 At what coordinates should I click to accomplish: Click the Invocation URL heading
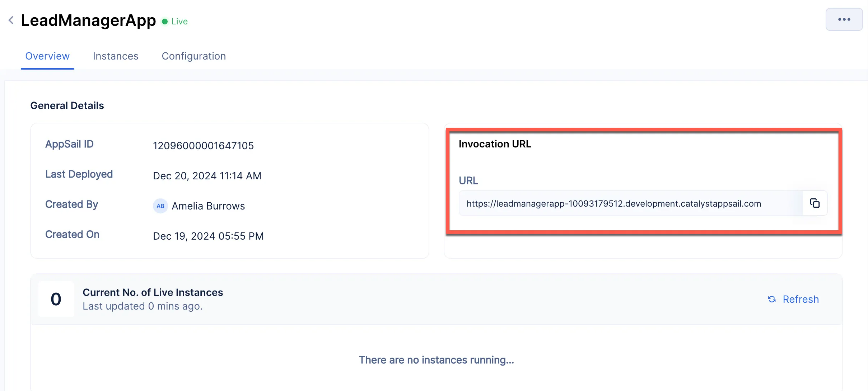[495, 144]
